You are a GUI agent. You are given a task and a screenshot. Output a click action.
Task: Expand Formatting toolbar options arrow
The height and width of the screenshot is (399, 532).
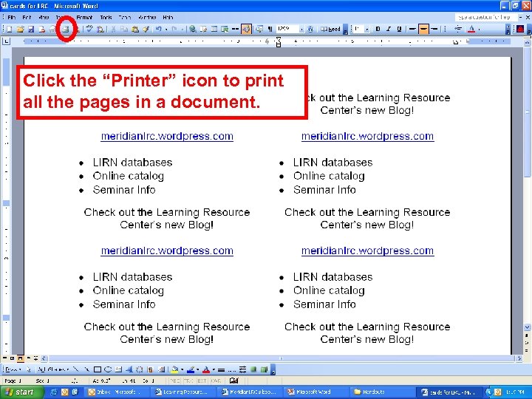(508, 29)
